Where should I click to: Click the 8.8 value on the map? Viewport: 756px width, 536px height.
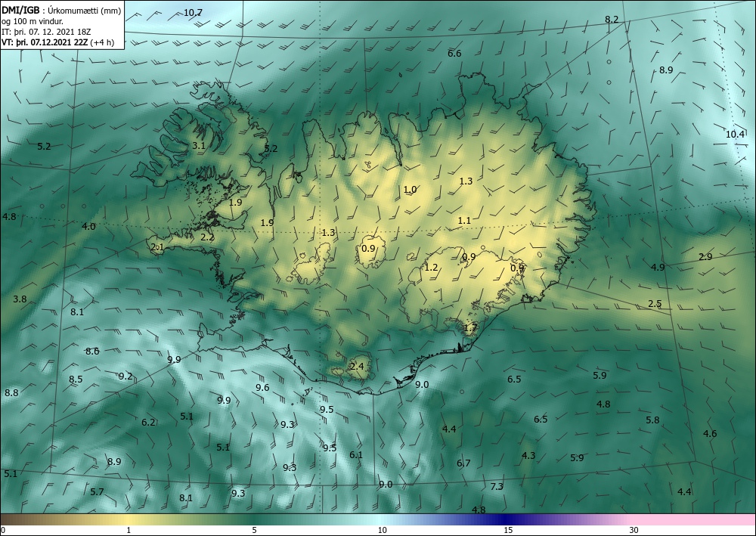(11, 393)
